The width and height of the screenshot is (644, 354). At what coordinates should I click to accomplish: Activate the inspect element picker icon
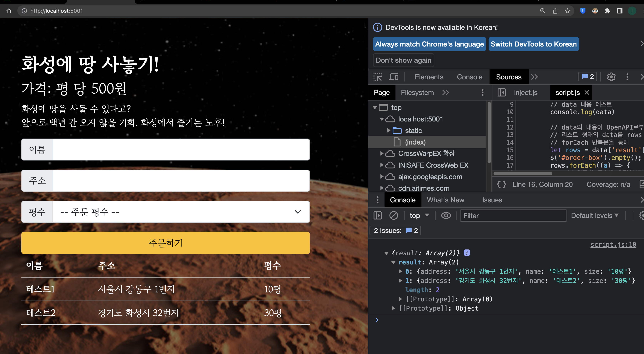pos(378,77)
